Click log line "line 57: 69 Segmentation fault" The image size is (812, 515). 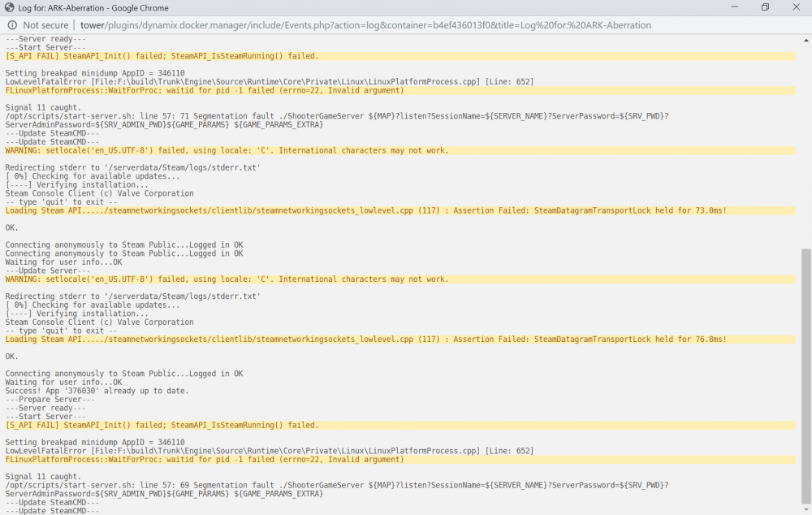click(337, 490)
